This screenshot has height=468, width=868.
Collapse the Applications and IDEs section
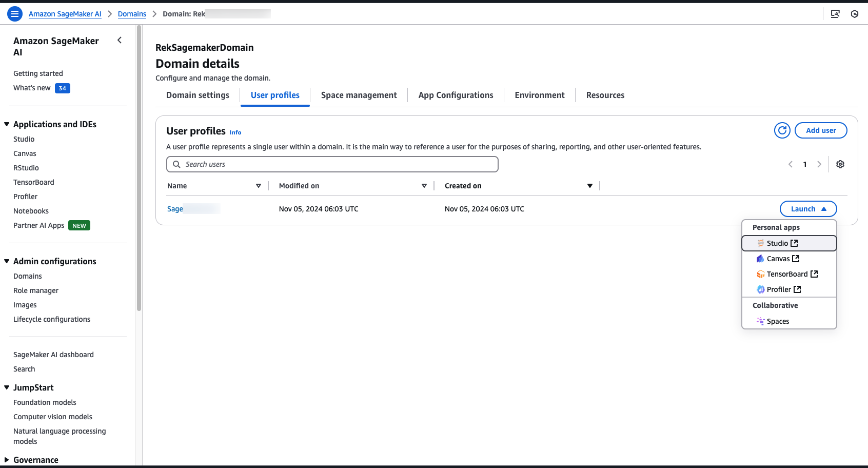(x=7, y=124)
